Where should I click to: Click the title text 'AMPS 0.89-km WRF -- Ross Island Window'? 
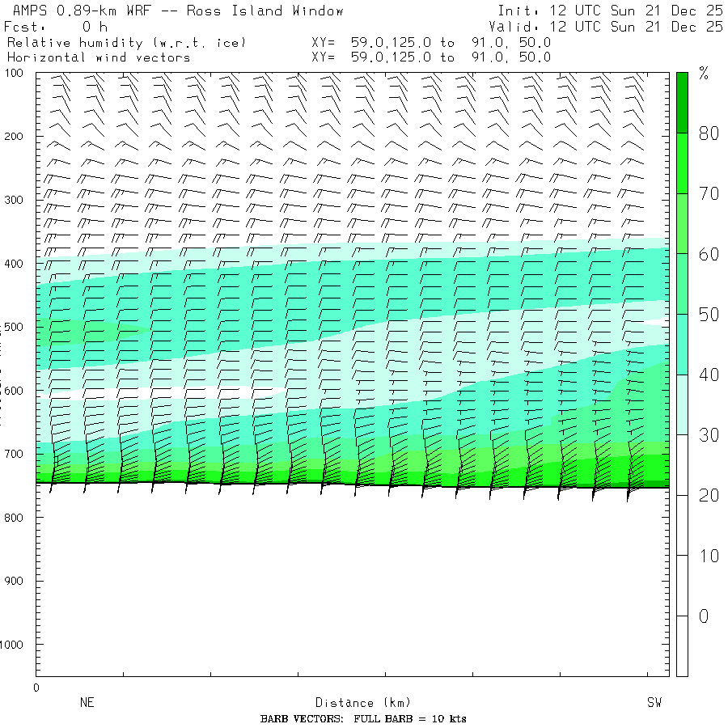click(x=178, y=11)
